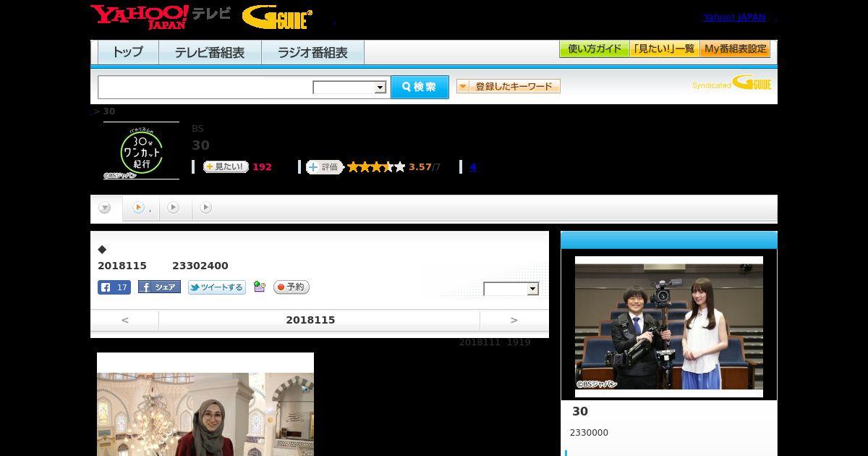Open the 使い方ガイド button
The image size is (868, 456).
pyautogui.click(x=595, y=49)
